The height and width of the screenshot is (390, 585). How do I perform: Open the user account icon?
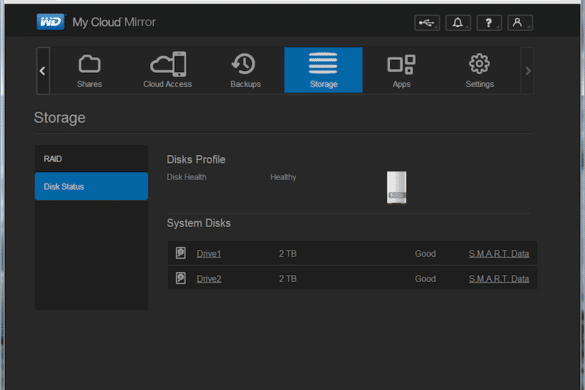(520, 23)
